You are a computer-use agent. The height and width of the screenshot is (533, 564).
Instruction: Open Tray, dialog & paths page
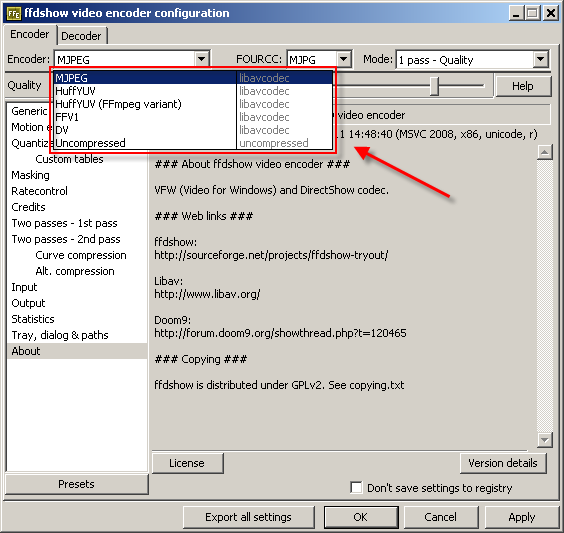click(x=60, y=335)
